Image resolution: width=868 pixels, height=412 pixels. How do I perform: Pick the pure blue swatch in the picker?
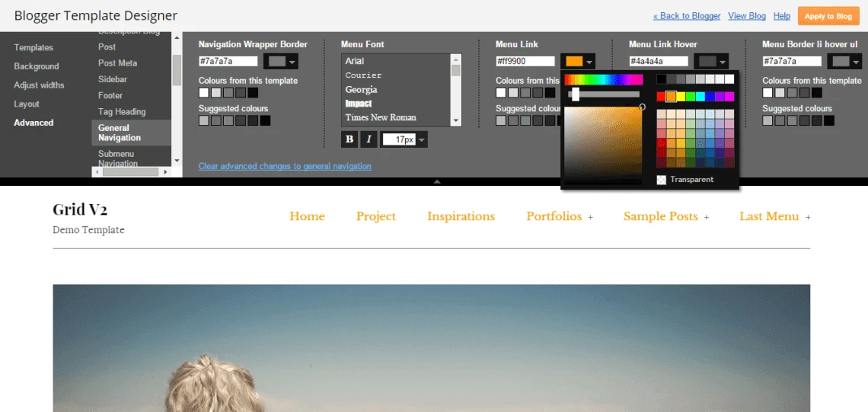pyautogui.click(x=710, y=97)
